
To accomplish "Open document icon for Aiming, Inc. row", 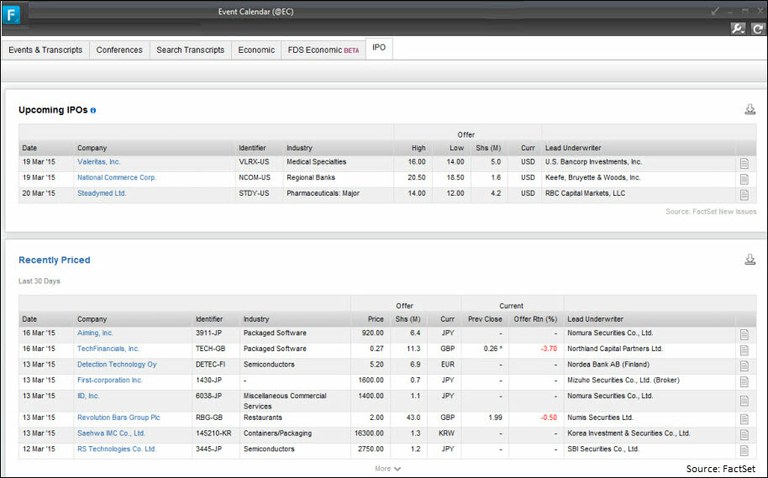I will [x=744, y=335].
